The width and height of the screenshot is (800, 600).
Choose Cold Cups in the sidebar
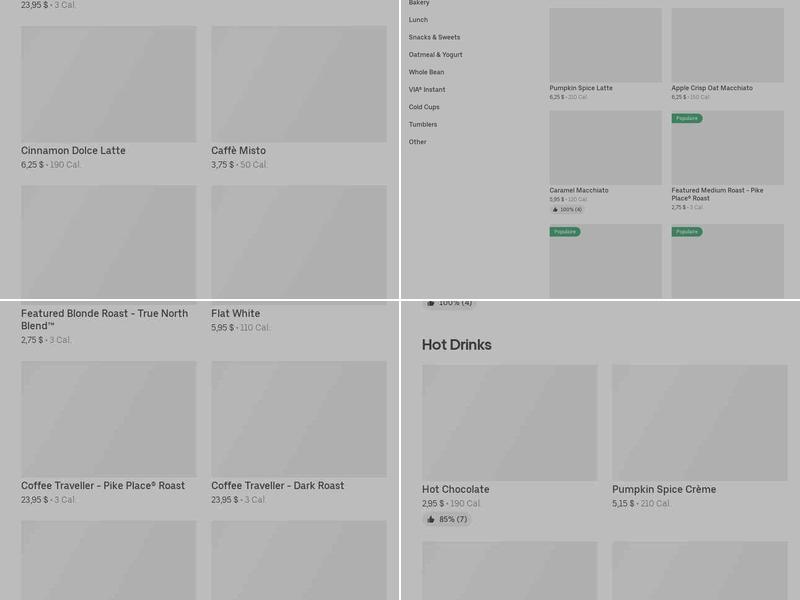(424, 107)
